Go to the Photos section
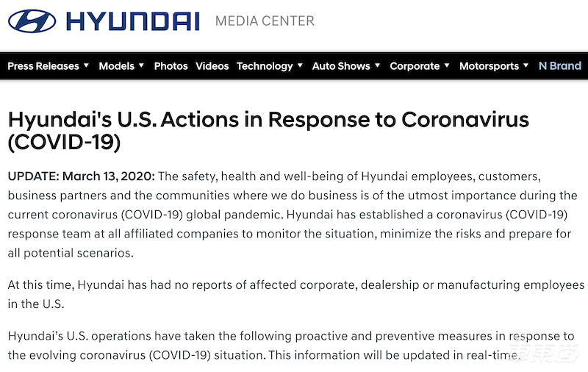 [x=171, y=66]
